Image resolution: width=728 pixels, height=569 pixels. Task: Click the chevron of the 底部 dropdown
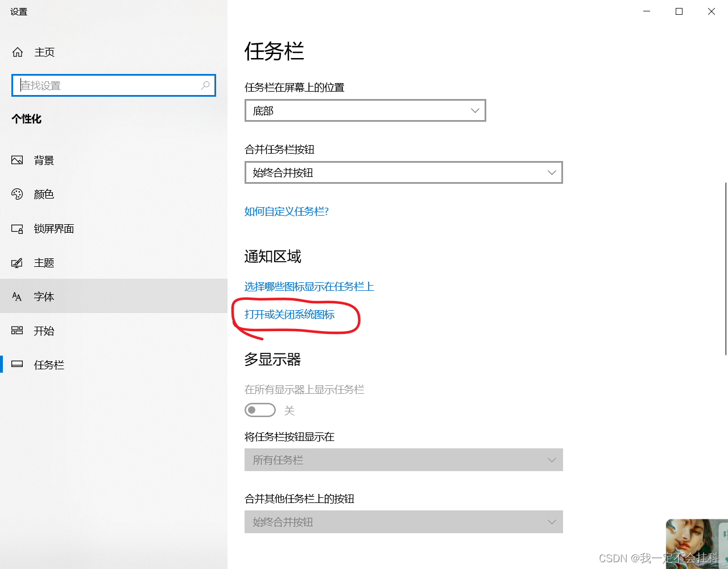pyautogui.click(x=475, y=110)
